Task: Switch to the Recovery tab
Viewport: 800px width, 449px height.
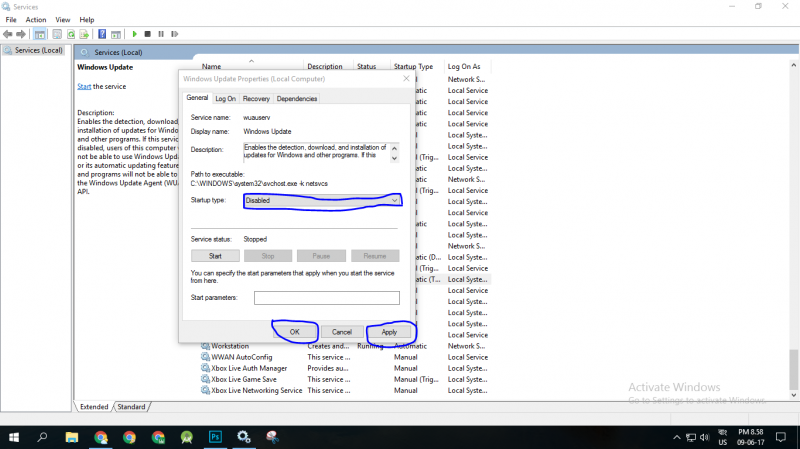Action: click(256, 99)
